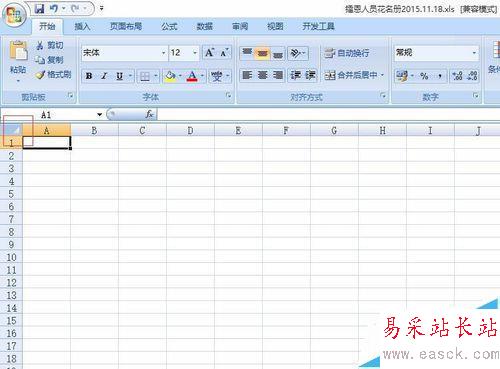Enable 自动换行 wrap text
This screenshot has width=500, height=369.
347,53
